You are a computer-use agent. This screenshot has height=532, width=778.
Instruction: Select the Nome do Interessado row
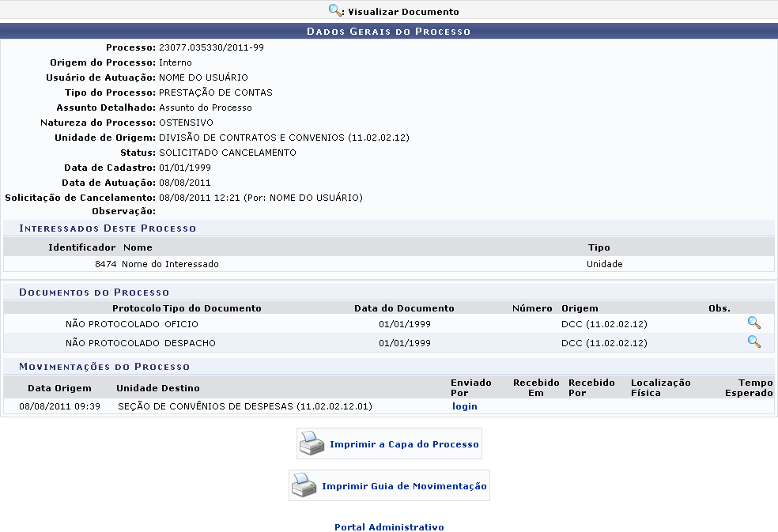[170, 264]
